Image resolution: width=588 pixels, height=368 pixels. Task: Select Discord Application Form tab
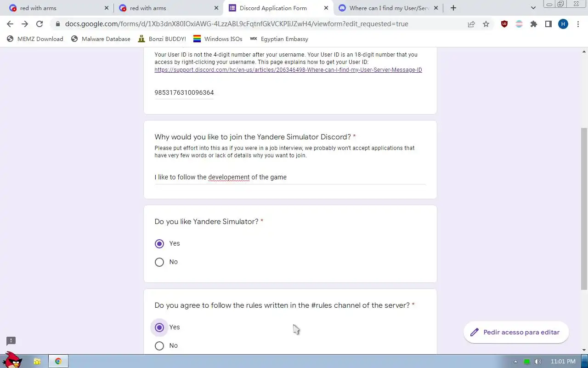[x=278, y=8]
